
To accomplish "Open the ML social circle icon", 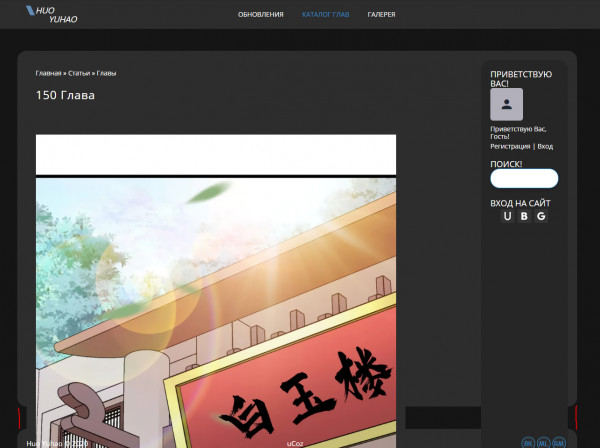I will (x=543, y=443).
